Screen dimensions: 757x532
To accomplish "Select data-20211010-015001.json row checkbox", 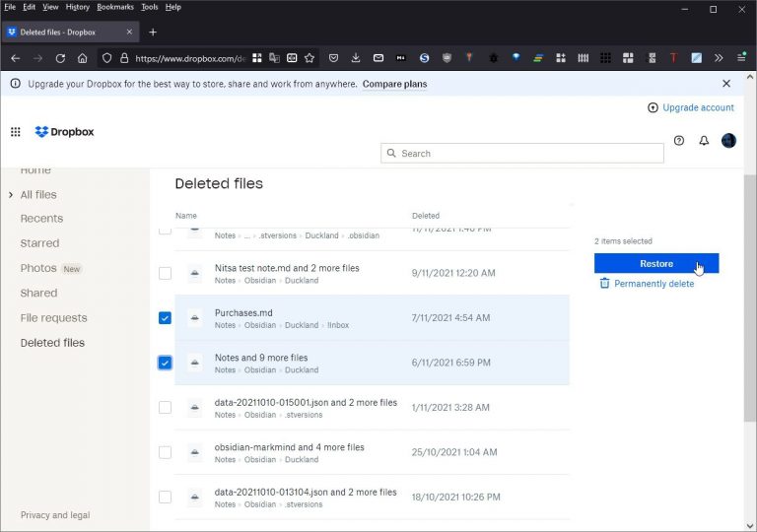I will (166, 408).
